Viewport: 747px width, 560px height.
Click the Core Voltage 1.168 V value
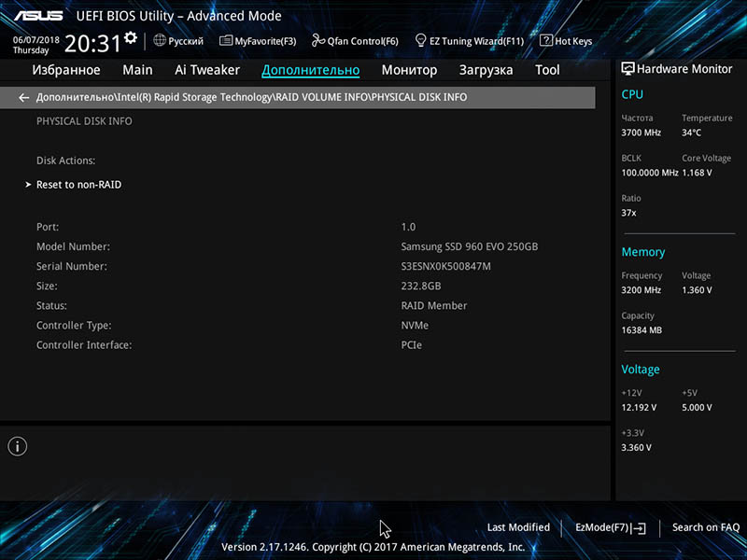click(x=697, y=173)
